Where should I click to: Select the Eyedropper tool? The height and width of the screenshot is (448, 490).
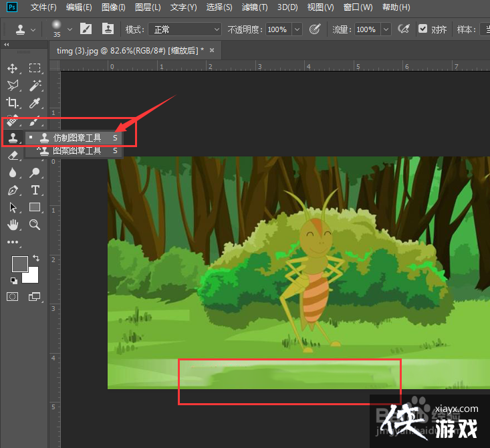point(35,103)
